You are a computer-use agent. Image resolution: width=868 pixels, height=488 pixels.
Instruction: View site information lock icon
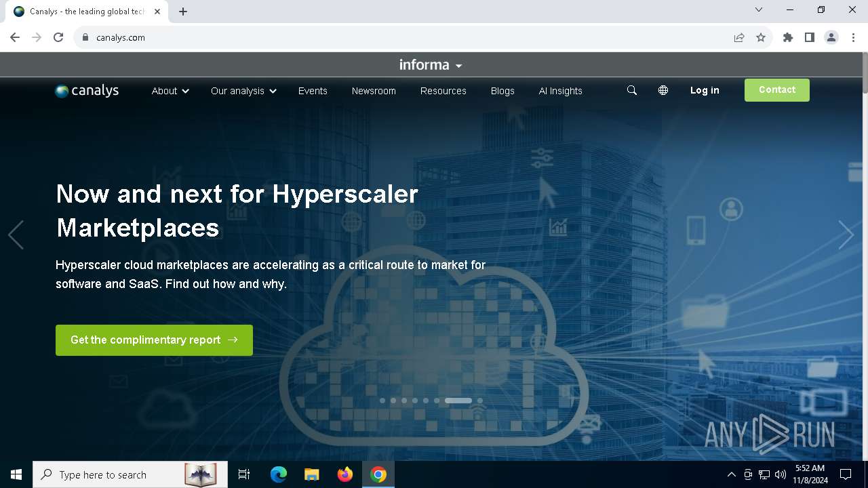(x=85, y=37)
